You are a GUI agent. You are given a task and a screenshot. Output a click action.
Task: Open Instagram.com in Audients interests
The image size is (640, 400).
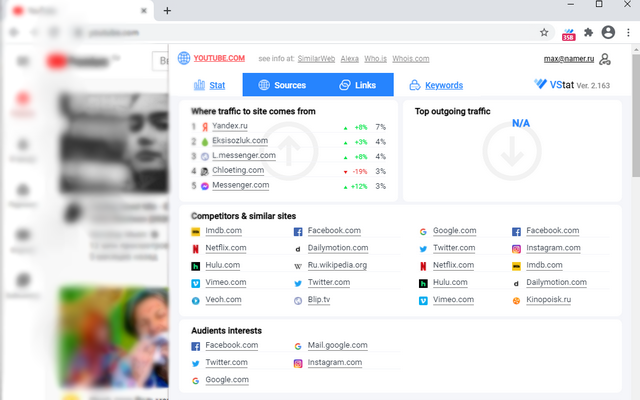pos(335,362)
